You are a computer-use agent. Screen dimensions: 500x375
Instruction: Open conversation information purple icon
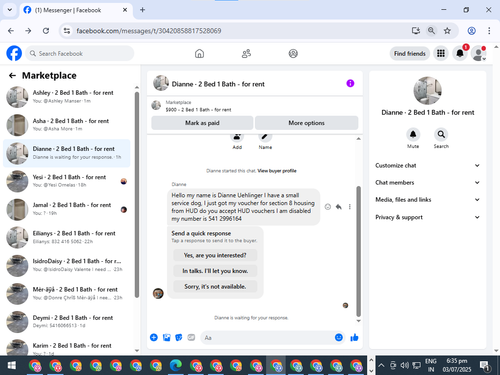350,83
